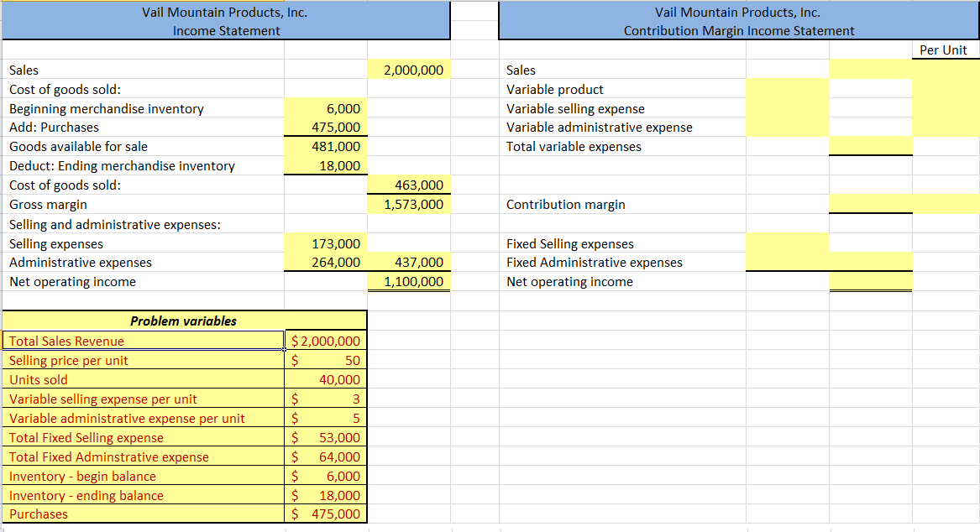980x532 pixels.
Task: Select the Gross margin label in Income Statement
Action: click(48, 205)
